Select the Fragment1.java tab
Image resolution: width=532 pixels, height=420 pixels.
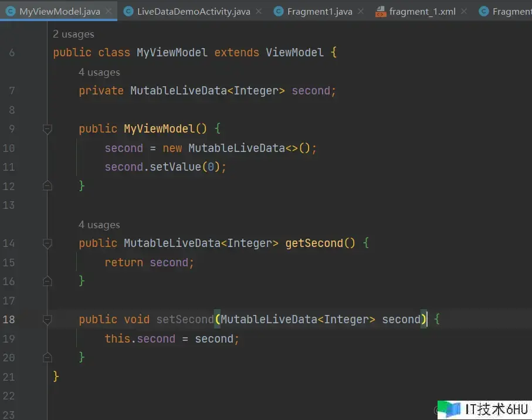(319, 11)
